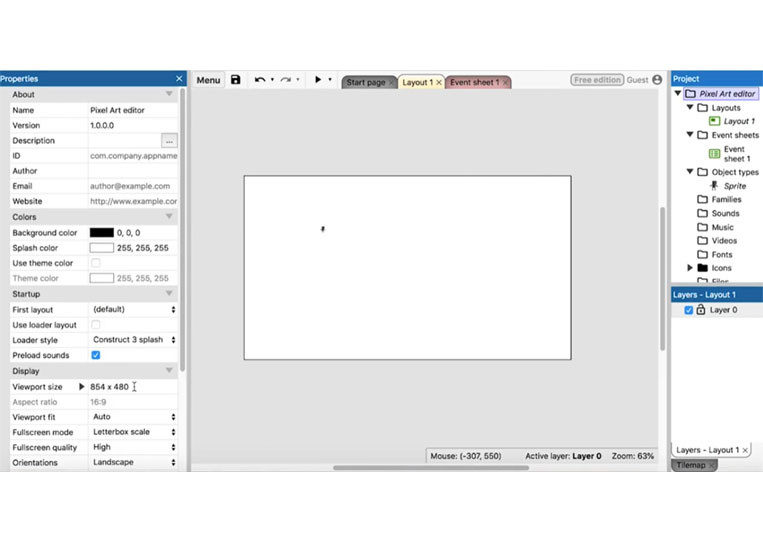Collapse the About section
This screenshot has width=763, height=541.
(169, 94)
